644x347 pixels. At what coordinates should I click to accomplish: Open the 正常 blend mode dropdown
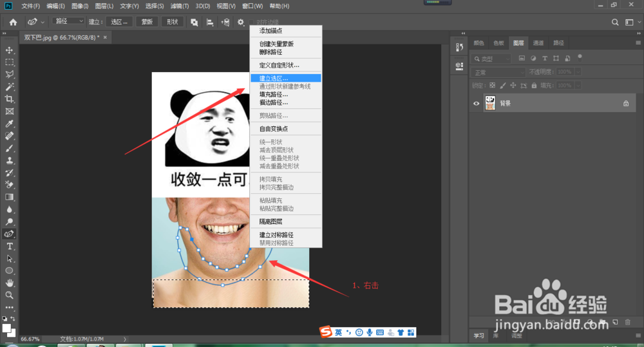click(x=498, y=72)
